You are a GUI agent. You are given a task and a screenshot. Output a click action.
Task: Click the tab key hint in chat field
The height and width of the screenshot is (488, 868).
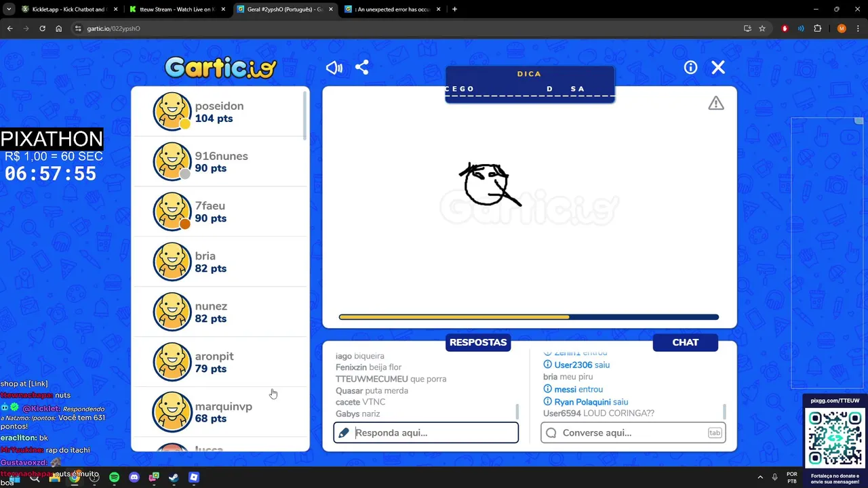715,432
